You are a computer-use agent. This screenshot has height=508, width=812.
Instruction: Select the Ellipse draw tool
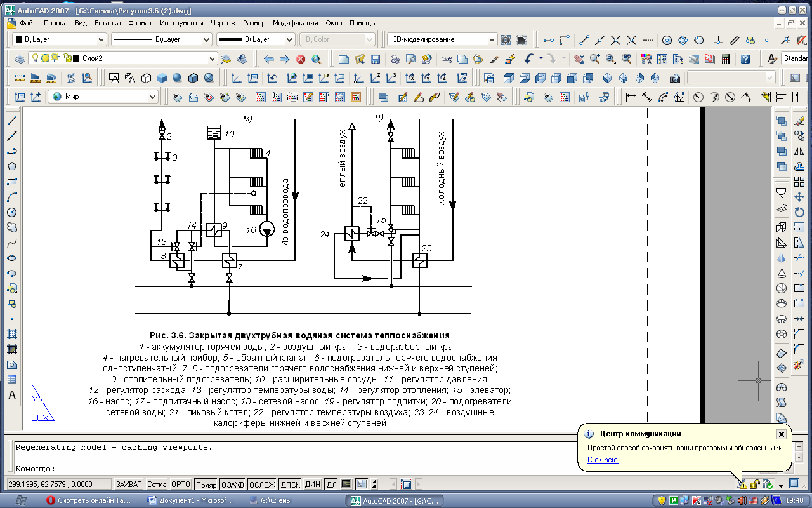coord(12,258)
